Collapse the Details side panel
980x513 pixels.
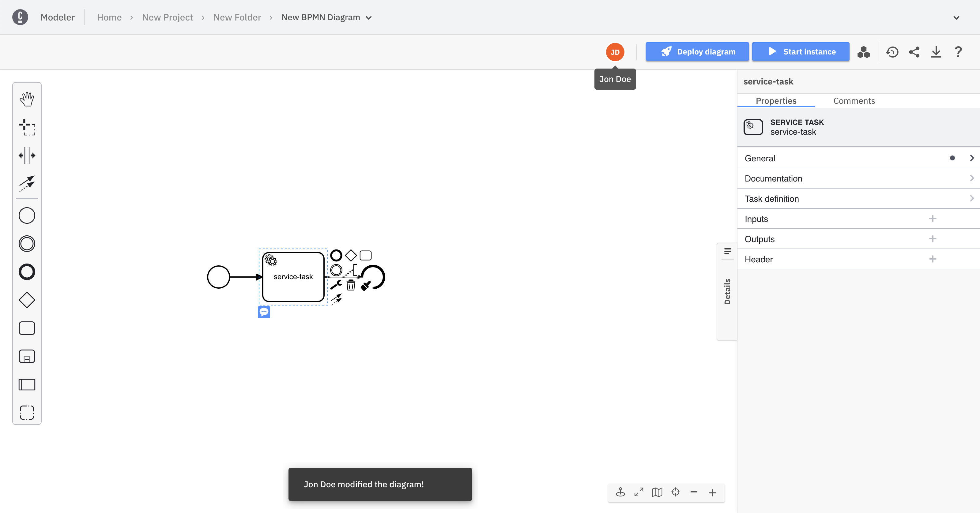point(727,251)
